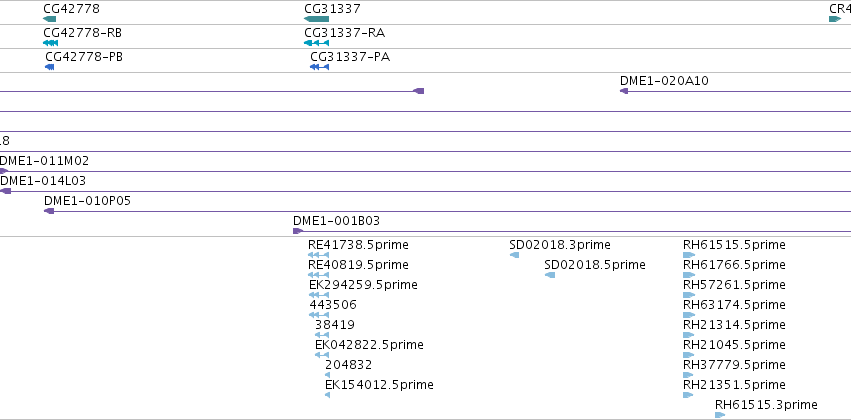Select the CG31337-PA protein glyph

[x=320, y=67]
